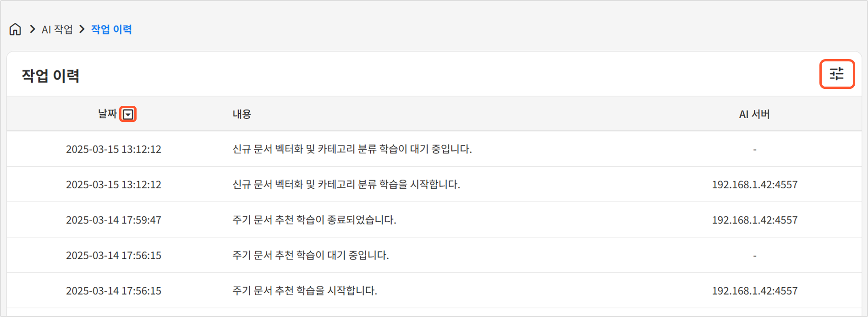Click the home icon in breadcrumb

15,29
